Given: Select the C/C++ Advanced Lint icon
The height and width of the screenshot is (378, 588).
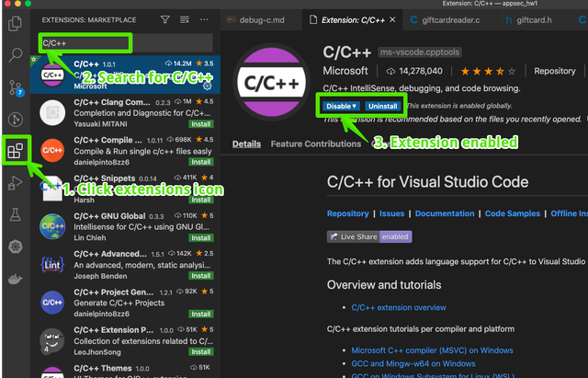Looking at the screenshot, I should click(x=52, y=264).
